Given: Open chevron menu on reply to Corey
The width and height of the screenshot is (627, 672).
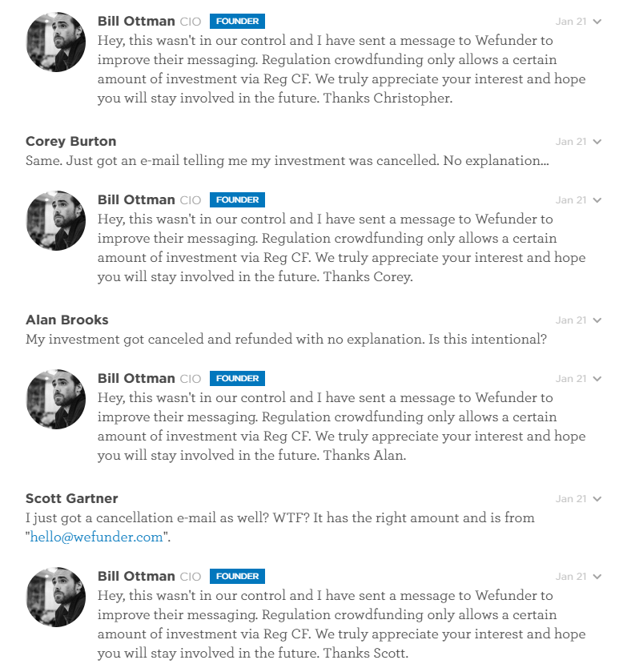Looking at the screenshot, I should coord(597,200).
